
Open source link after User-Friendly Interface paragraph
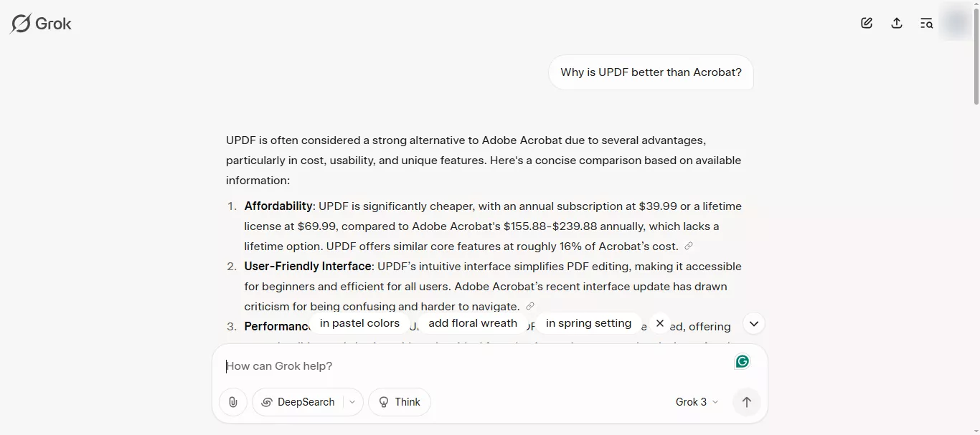tap(530, 306)
